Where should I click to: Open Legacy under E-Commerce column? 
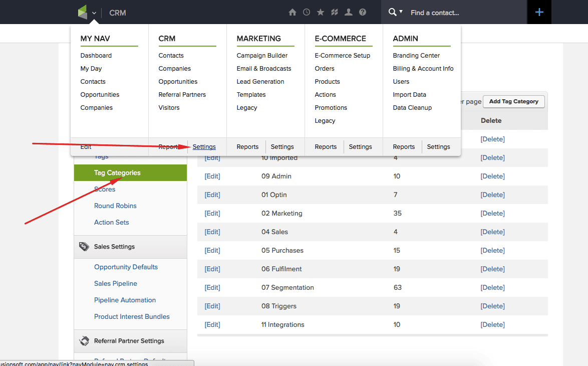[x=325, y=121]
